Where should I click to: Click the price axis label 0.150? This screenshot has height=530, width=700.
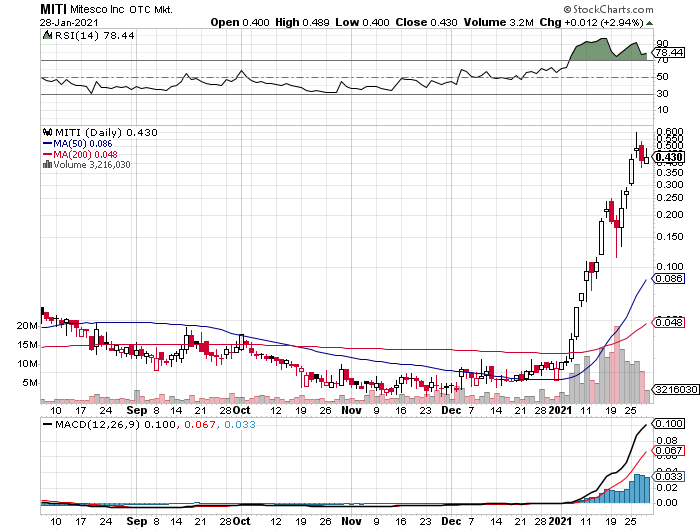(x=670, y=237)
